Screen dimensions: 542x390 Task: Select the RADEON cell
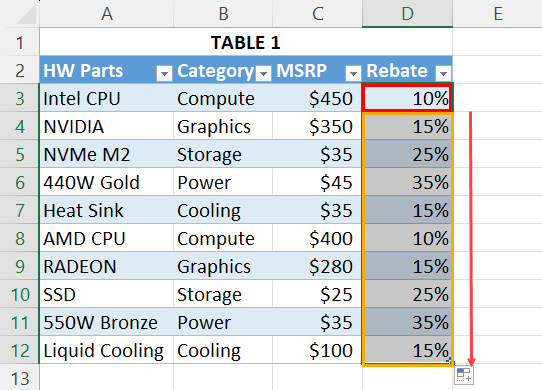pos(106,266)
